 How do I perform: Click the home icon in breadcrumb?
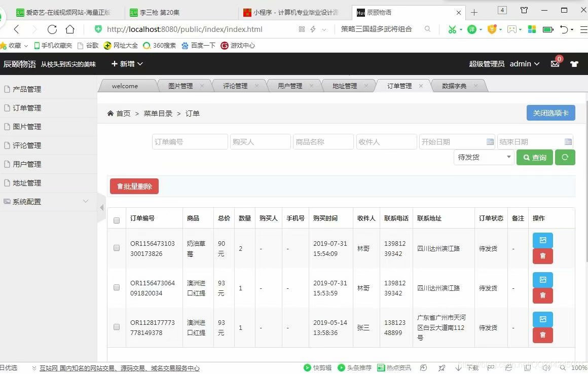pos(111,113)
